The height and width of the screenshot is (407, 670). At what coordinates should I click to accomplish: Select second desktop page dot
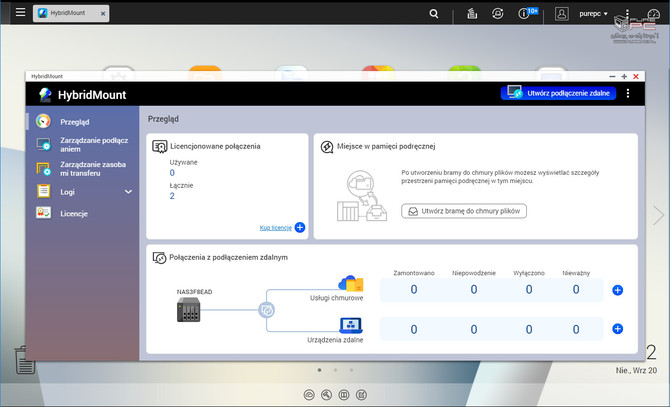(335, 370)
